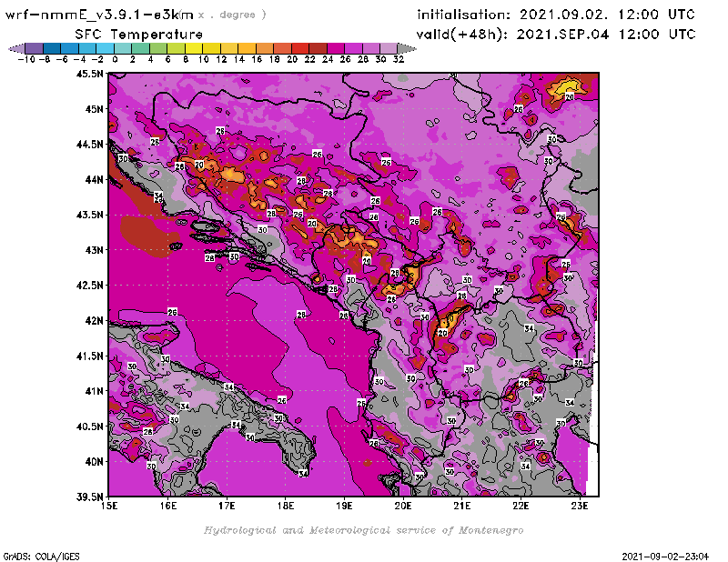Click the legend value label '32'

click(399, 59)
